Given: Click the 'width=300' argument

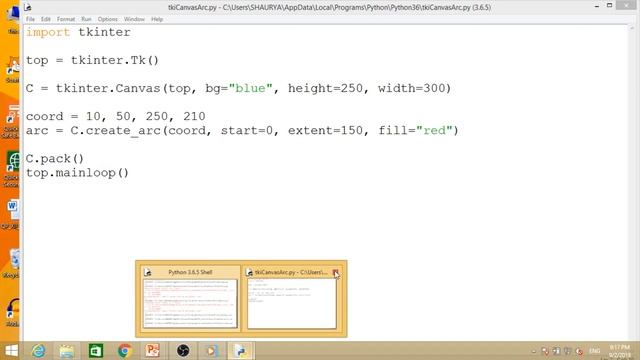Looking at the screenshot, I should click(x=411, y=88).
